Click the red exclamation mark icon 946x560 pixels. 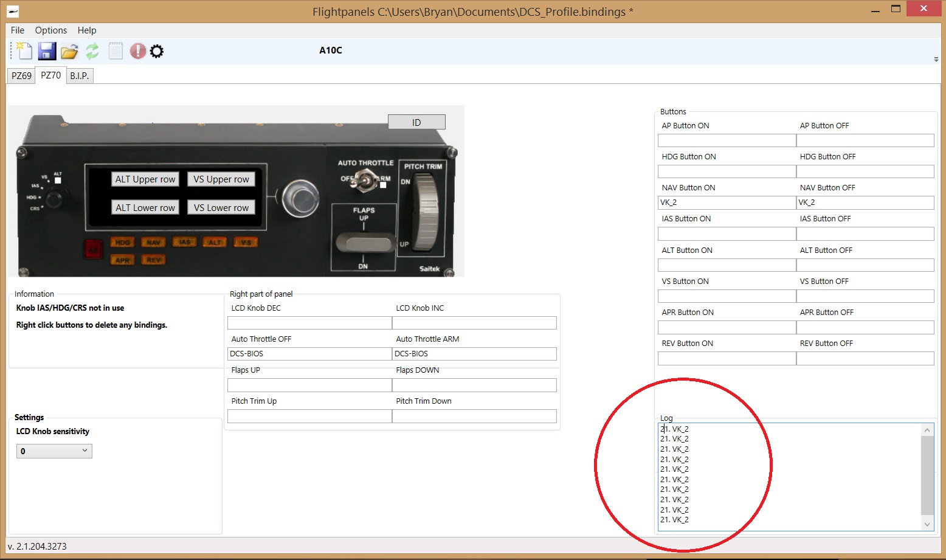138,51
